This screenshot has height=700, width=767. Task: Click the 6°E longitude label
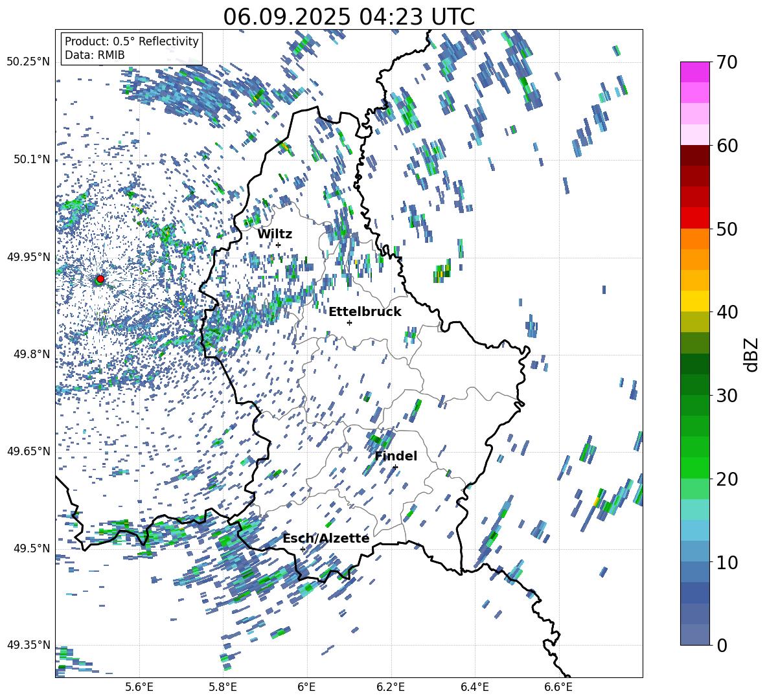tap(306, 687)
